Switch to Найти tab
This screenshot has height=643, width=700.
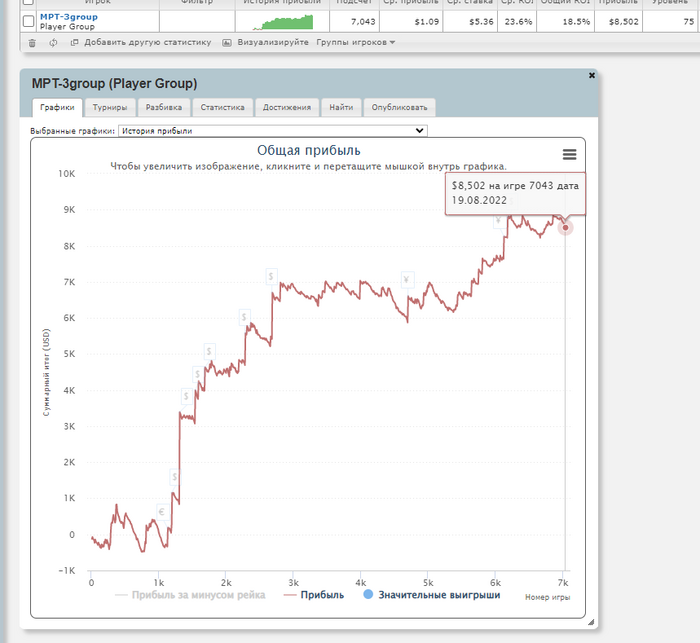point(341,108)
